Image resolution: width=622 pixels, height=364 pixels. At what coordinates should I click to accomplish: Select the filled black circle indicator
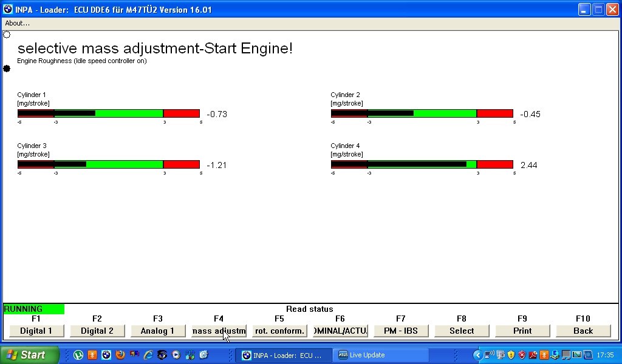point(7,69)
